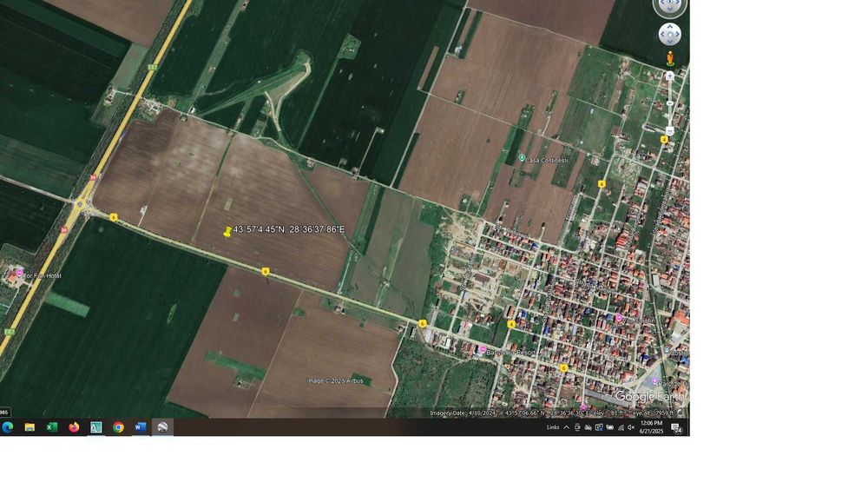Open the notification center with 24 badge
The height and width of the screenshot is (489, 868).
pos(676,427)
